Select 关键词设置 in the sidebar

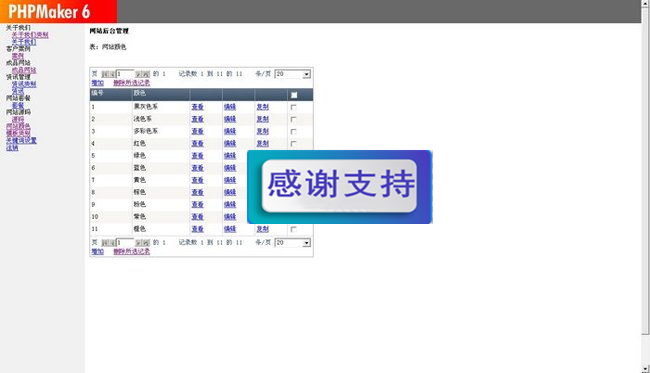(21, 140)
